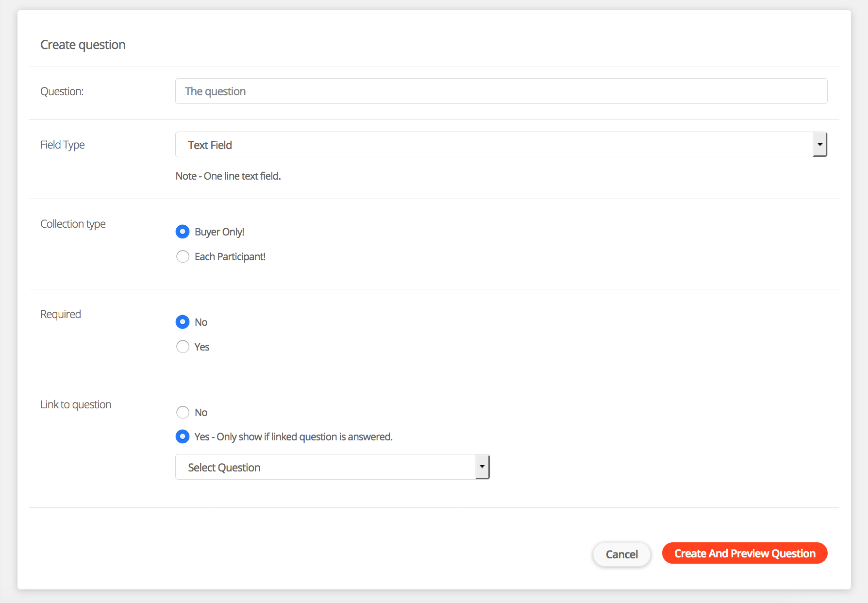The width and height of the screenshot is (868, 603).
Task: Set Required to No
Action: 183,322
